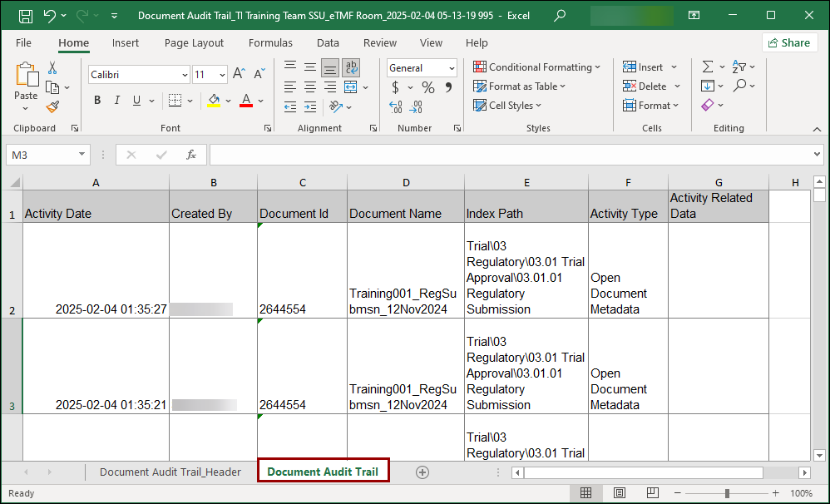Toggle Italic formatting

[117, 101]
